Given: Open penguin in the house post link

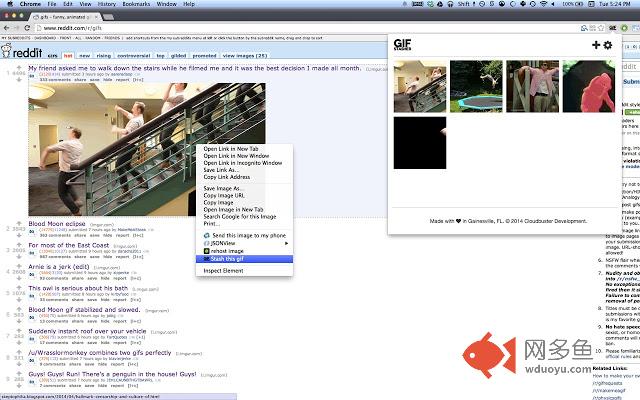Looking at the screenshot, I should click(x=112, y=374).
